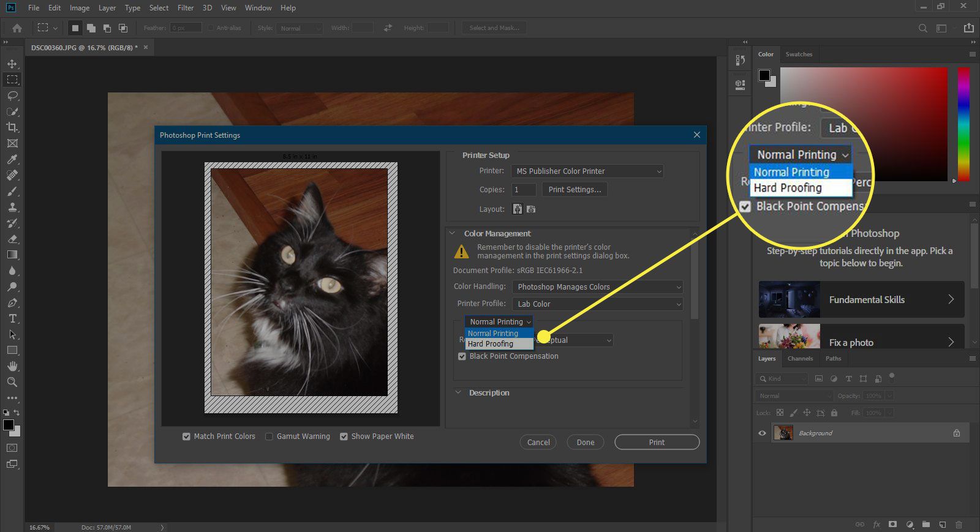Select the Crop tool
Image resolution: width=980 pixels, height=532 pixels.
coord(12,127)
